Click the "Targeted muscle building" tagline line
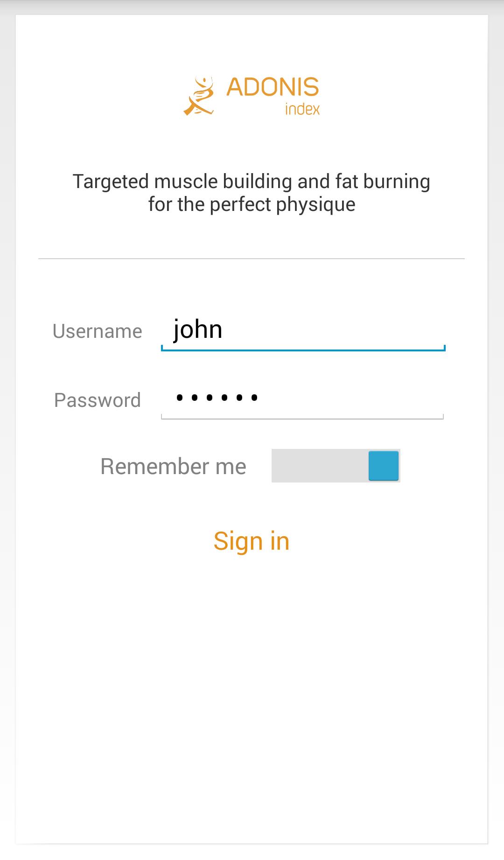Image resolution: width=504 pixels, height=860 pixels. point(251,182)
